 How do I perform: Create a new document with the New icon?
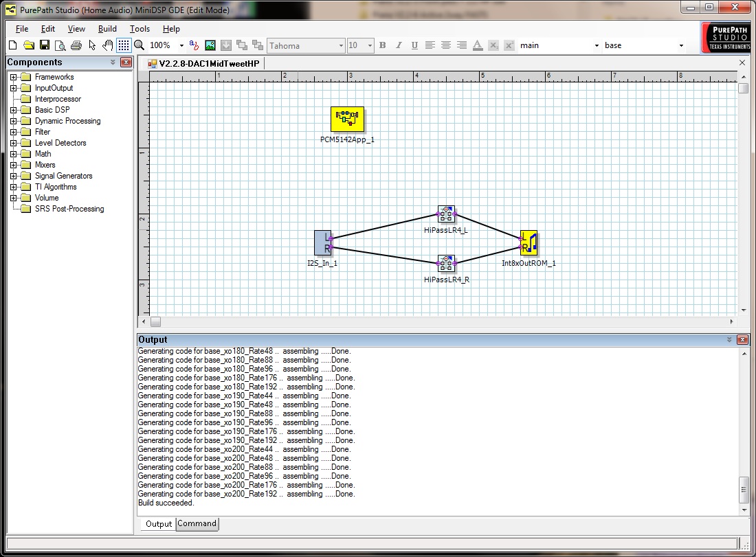pos(13,45)
